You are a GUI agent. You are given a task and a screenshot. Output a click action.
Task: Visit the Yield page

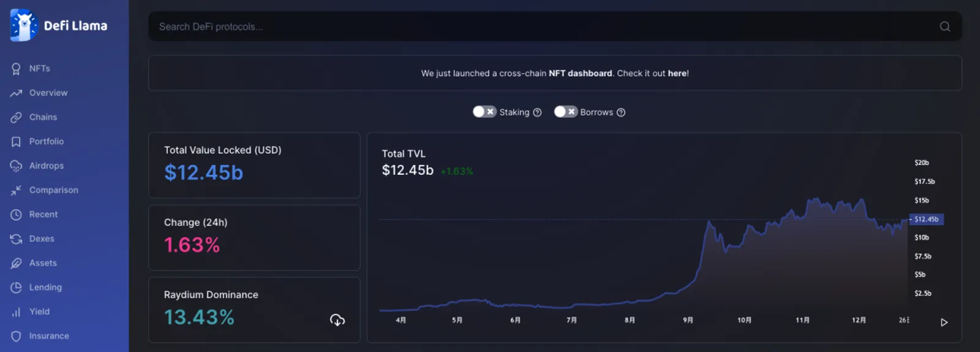pos(39,312)
